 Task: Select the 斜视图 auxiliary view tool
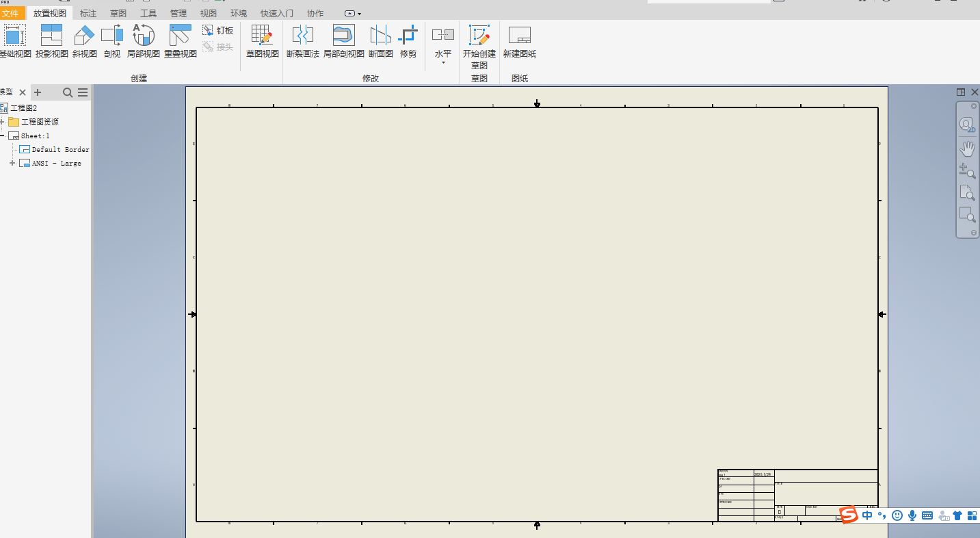coord(84,40)
